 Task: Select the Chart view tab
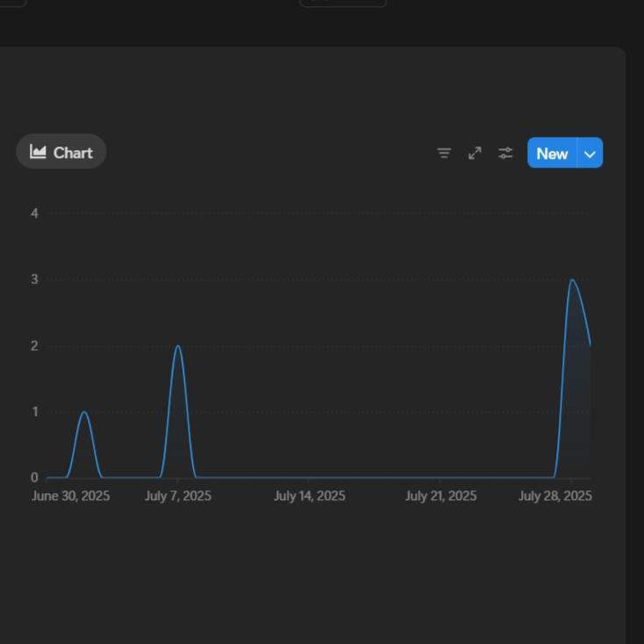coord(61,152)
